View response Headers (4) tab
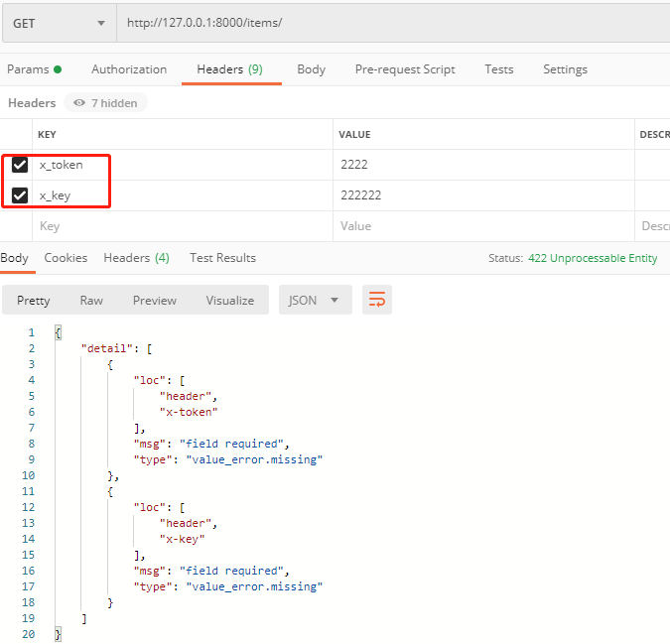The image size is (670, 644). 136,258
